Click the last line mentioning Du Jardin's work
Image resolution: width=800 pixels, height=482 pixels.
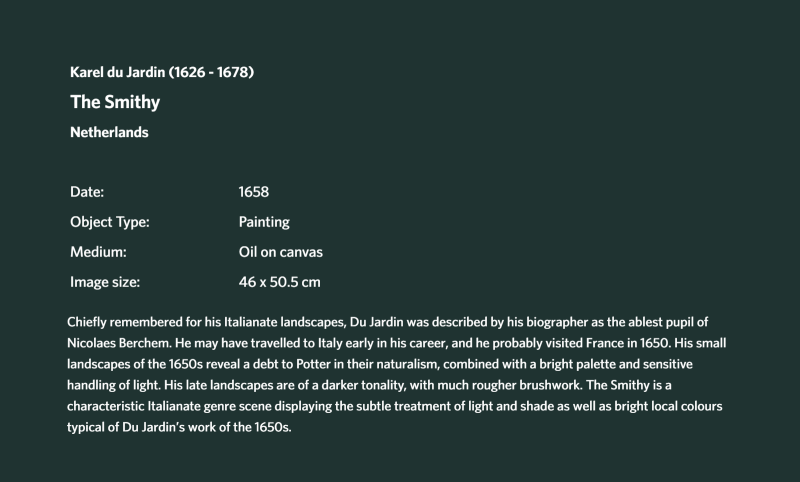[179, 427]
